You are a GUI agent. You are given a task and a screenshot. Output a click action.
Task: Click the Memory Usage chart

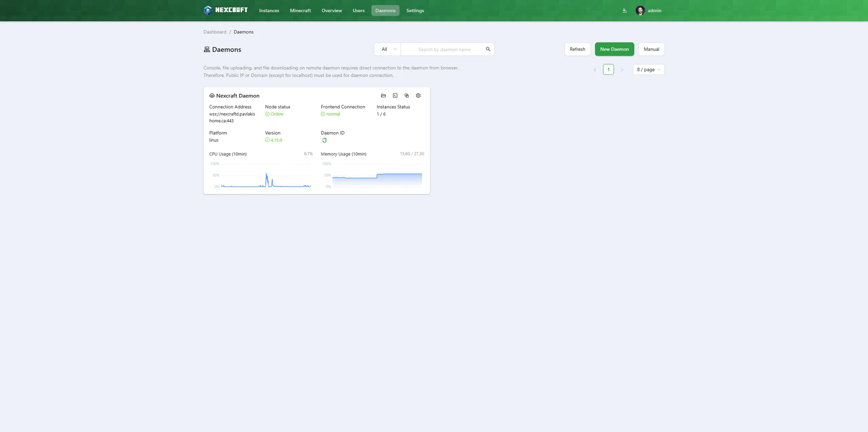coord(372,175)
